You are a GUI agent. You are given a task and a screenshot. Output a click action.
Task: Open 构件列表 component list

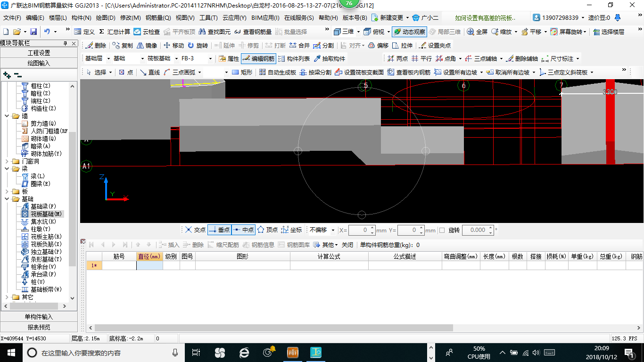coord(294,59)
